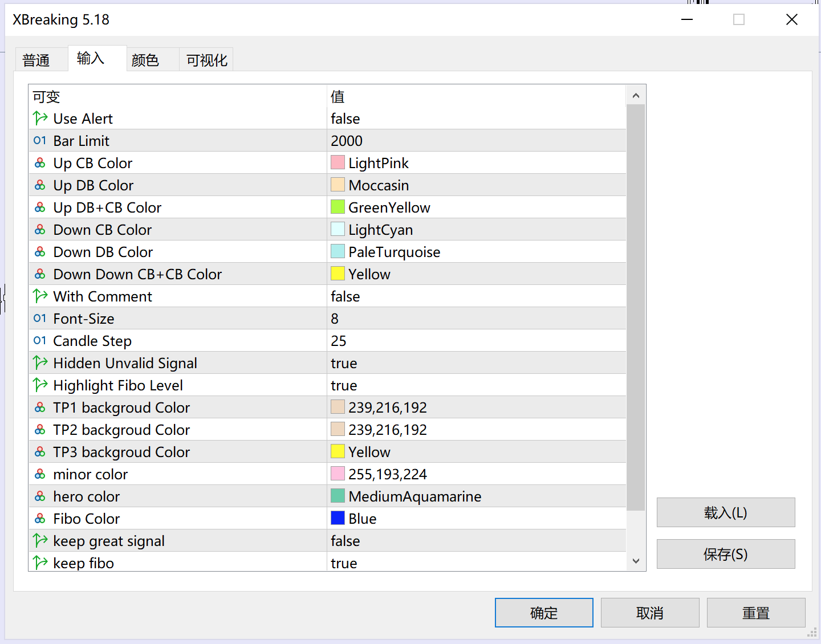Click the Candle Step integer icon
Screen dimensions: 821x644
point(40,341)
